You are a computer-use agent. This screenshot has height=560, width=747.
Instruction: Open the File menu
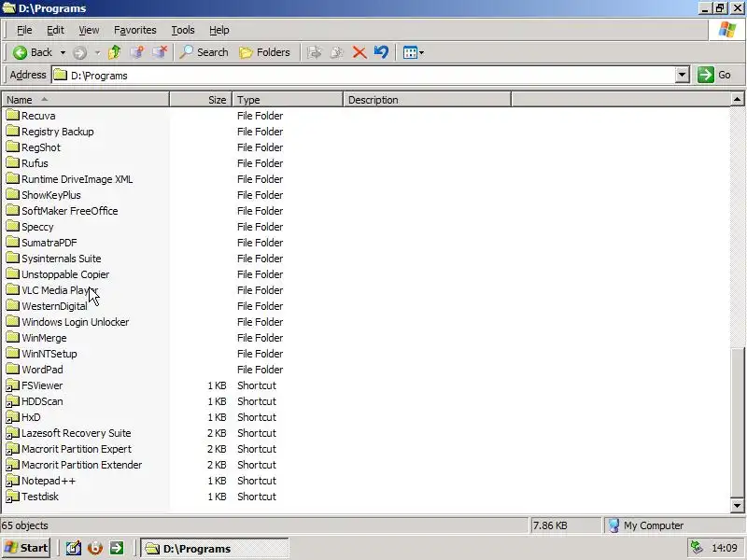point(24,30)
